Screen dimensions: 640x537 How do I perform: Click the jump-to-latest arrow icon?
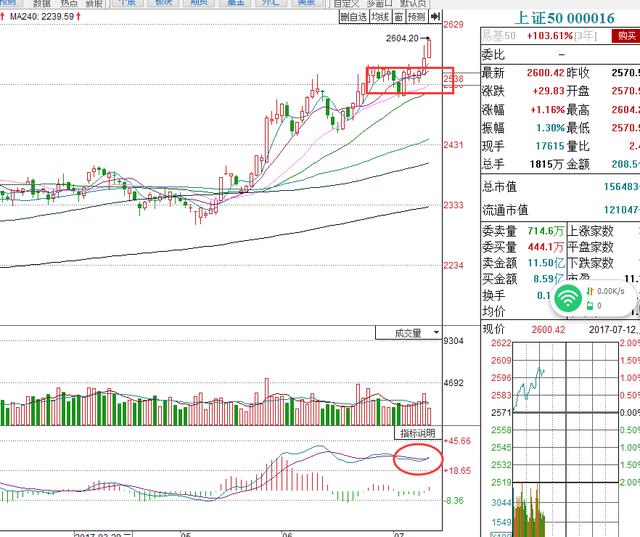pyautogui.click(x=436, y=17)
